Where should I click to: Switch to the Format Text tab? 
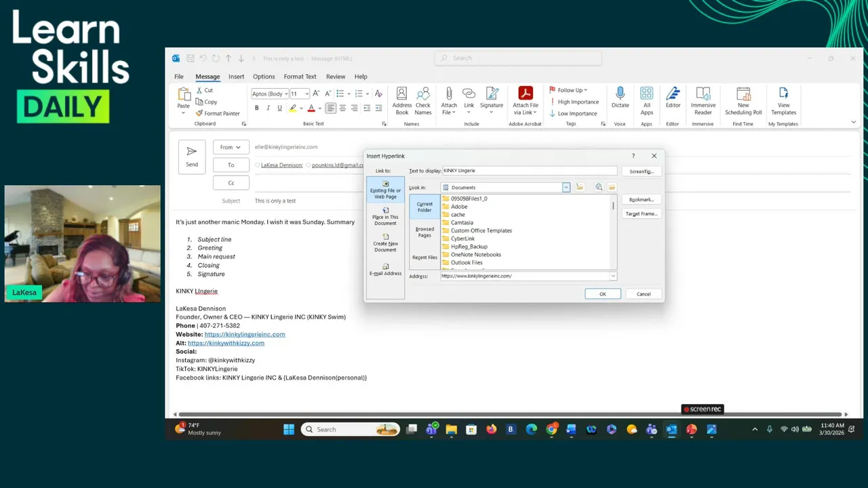click(x=300, y=77)
